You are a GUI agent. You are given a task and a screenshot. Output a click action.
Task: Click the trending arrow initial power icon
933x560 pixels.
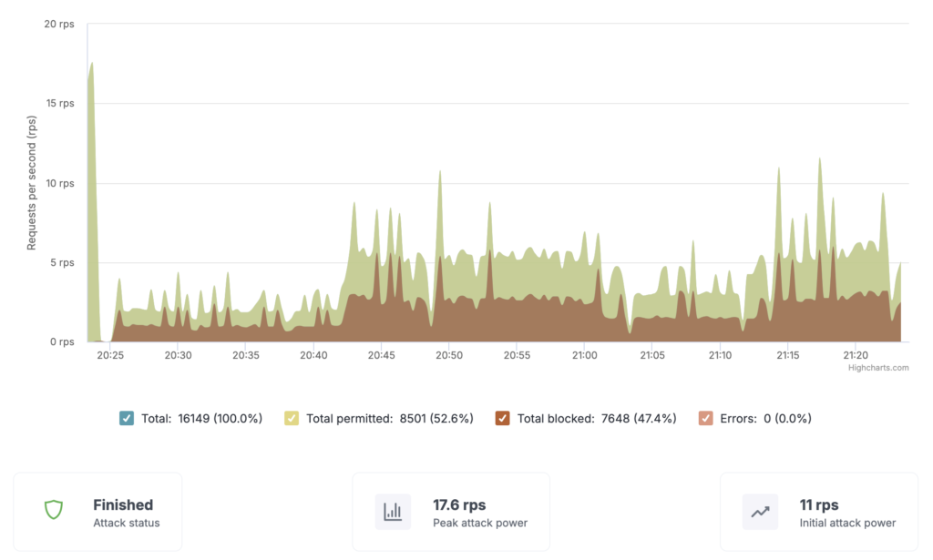coord(760,512)
